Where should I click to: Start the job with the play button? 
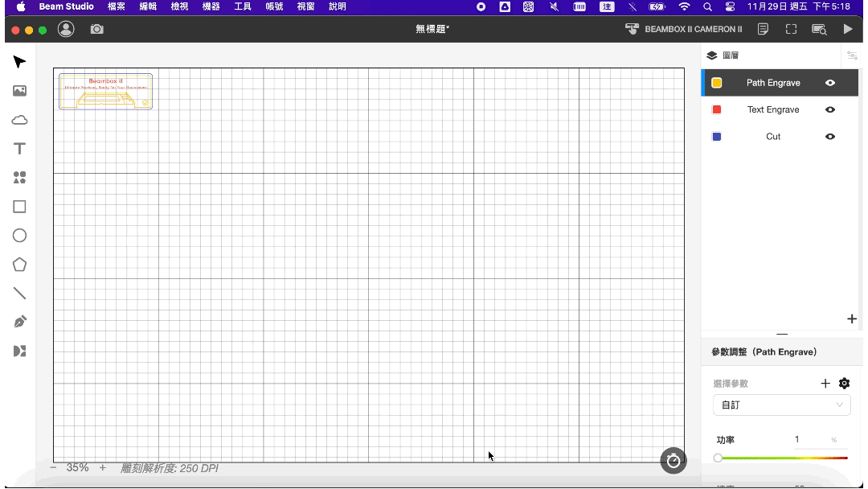pyautogui.click(x=848, y=29)
